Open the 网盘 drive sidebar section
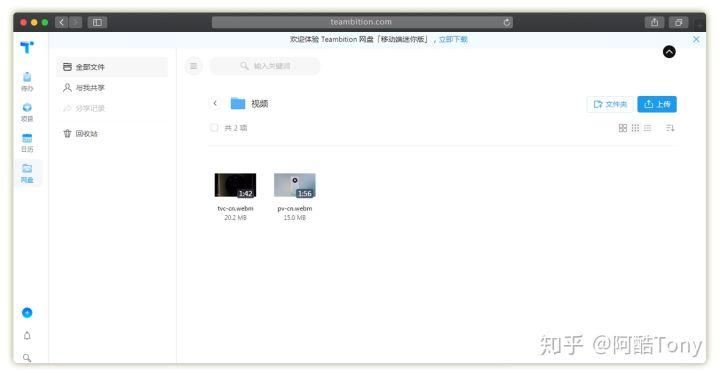The height and width of the screenshot is (377, 720). coord(27,173)
